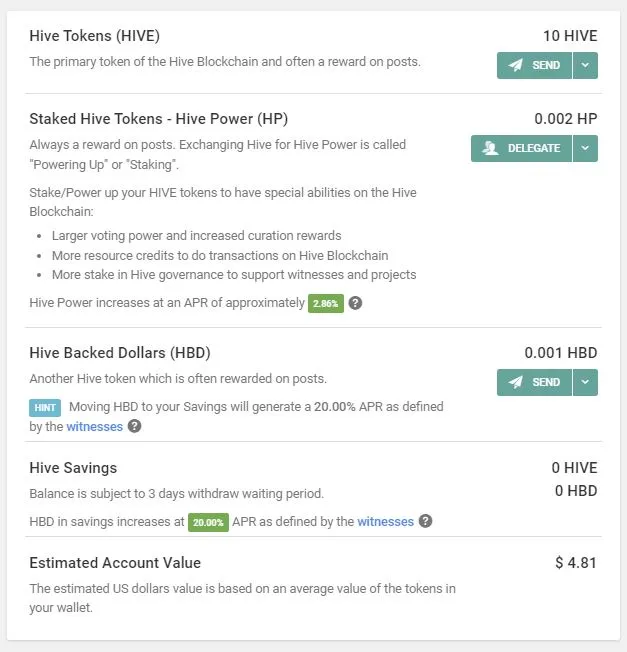The height and width of the screenshot is (652, 627).
Task: Click the $ 4.81 estimated account value
Action: pyautogui.click(x=576, y=563)
